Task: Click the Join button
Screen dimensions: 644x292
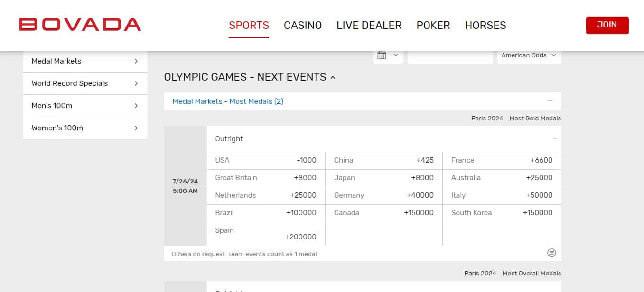Action: pyautogui.click(x=607, y=25)
